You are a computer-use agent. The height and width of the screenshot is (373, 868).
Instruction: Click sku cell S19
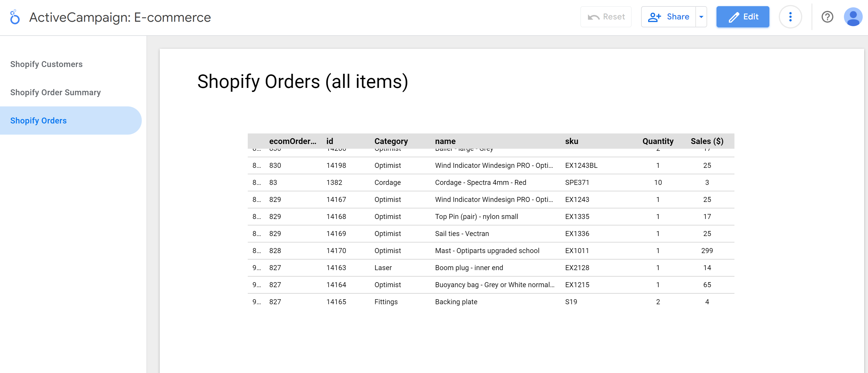pyautogui.click(x=571, y=302)
